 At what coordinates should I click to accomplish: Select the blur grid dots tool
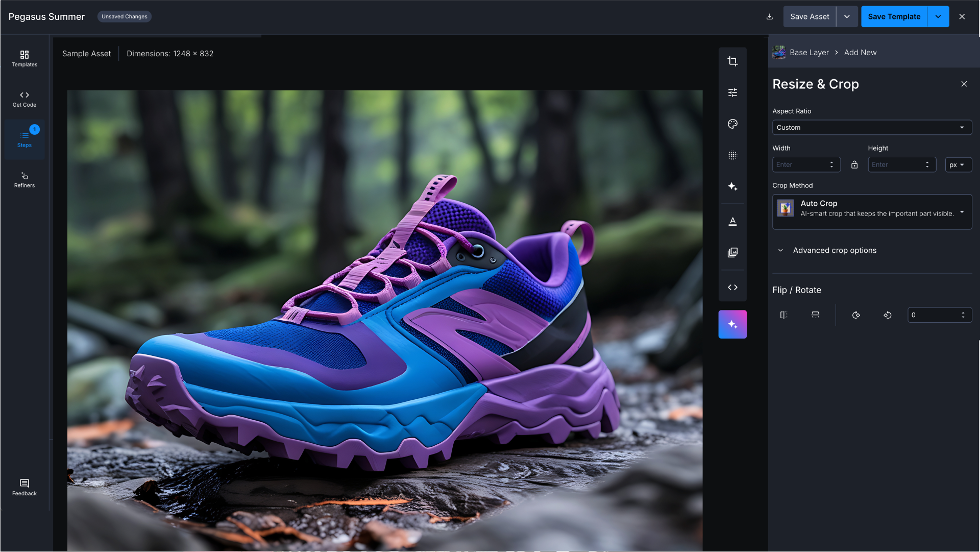pyautogui.click(x=732, y=155)
